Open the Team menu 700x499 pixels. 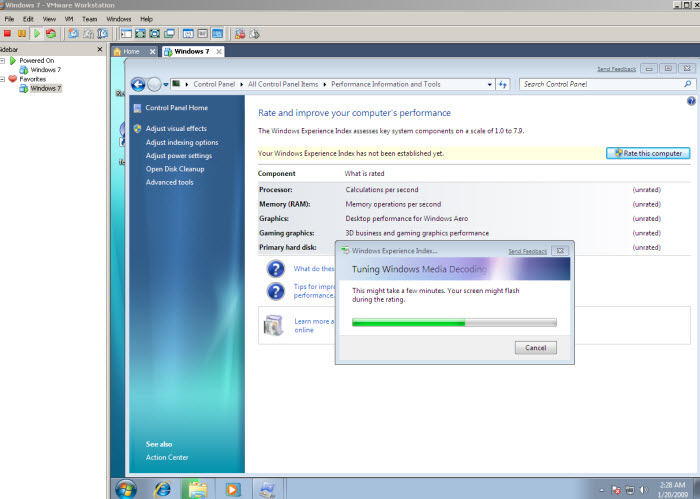pyautogui.click(x=89, y=19)
